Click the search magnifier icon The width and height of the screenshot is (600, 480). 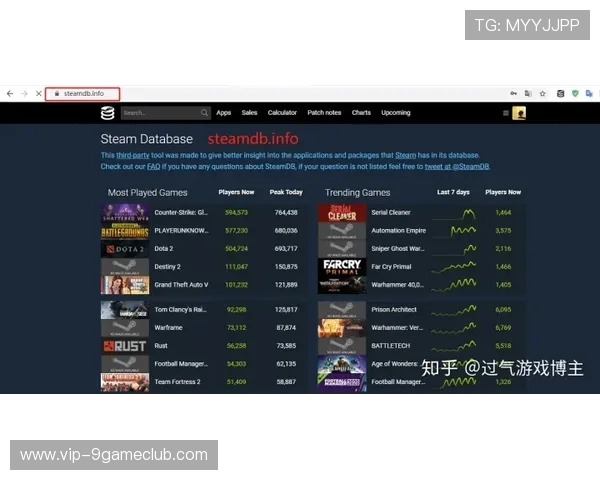204,113
